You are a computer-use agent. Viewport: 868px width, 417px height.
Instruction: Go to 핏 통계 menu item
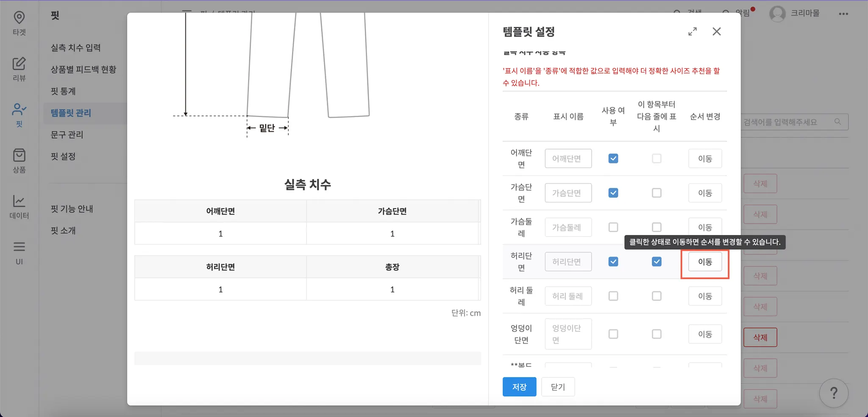click(63, 91)
